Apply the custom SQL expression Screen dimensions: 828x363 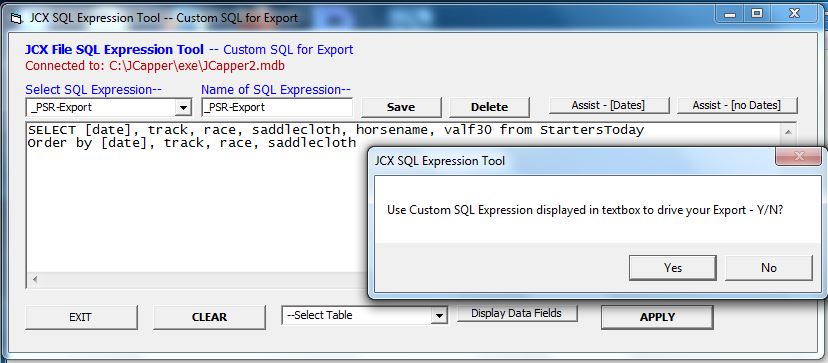pyautogui.click(x=657, y=317)
